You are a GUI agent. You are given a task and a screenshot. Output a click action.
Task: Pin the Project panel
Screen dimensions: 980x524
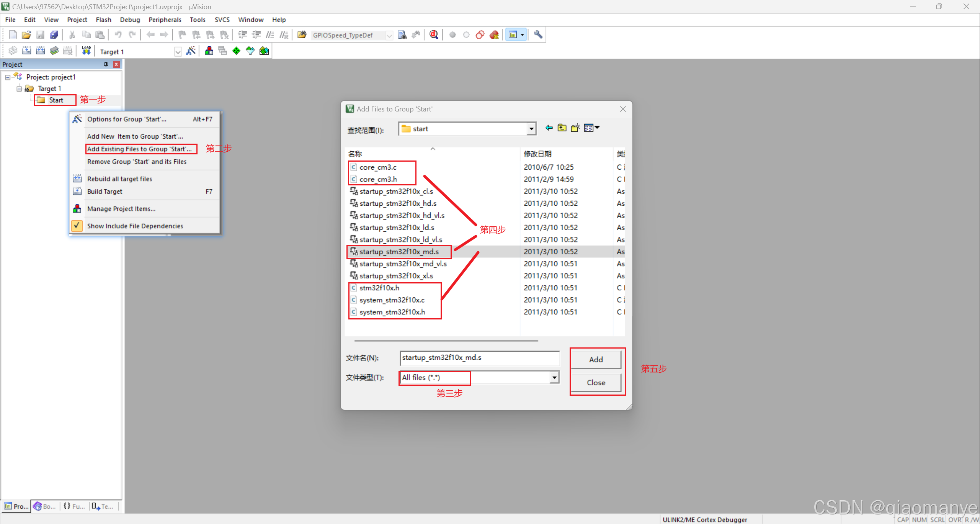(106, 64)
